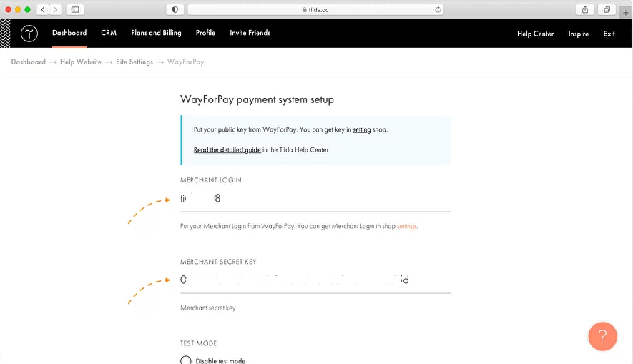Open the orange help chat bubble

pos(602,336)
